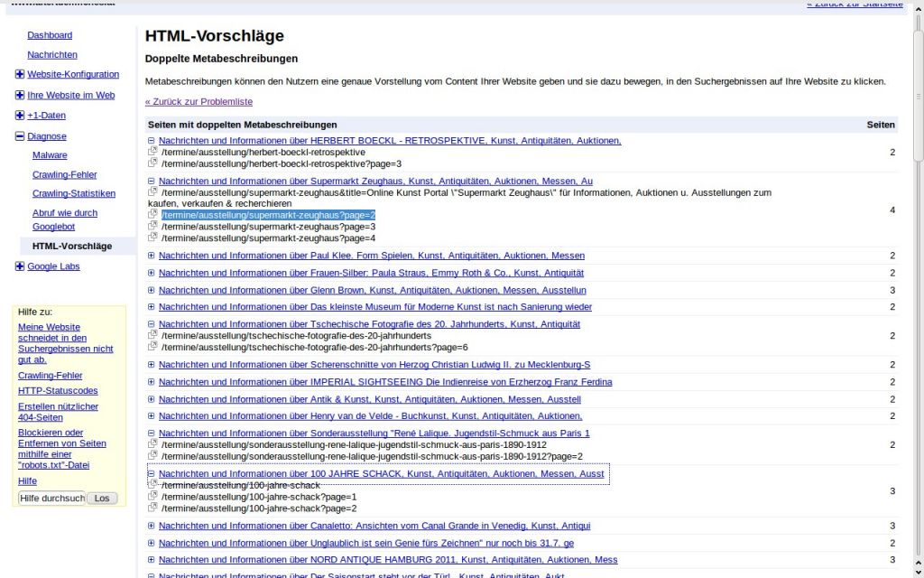Click external link icon beside tschechische-fotografie?page=6
The height and width of the screenshot is (578, 924).
pyautogui.click(x=152, y=347)
